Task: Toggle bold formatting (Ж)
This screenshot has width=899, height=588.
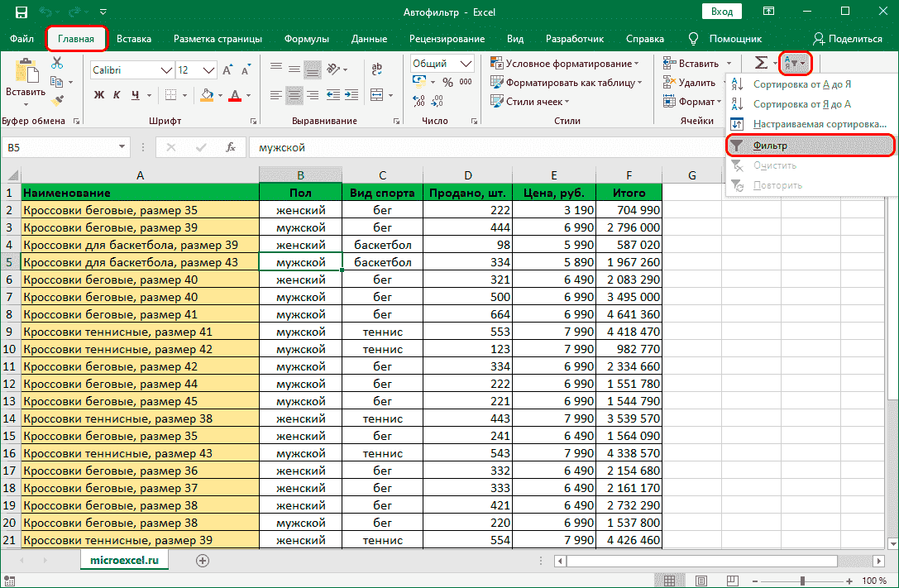Action: pos(99,95)
